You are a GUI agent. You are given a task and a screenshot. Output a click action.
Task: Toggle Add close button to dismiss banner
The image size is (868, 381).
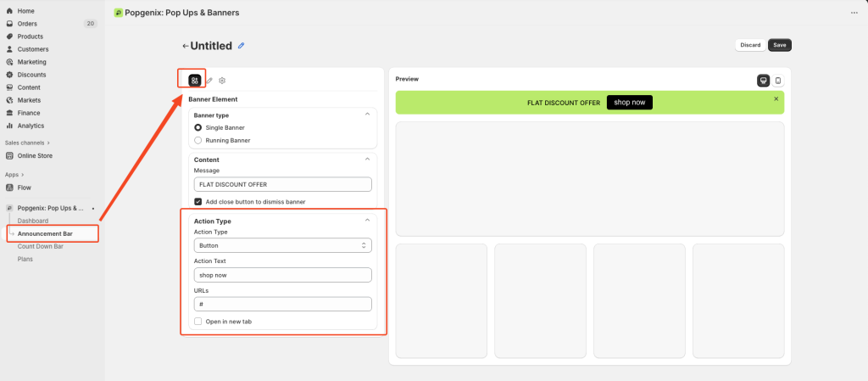point(198,202)
